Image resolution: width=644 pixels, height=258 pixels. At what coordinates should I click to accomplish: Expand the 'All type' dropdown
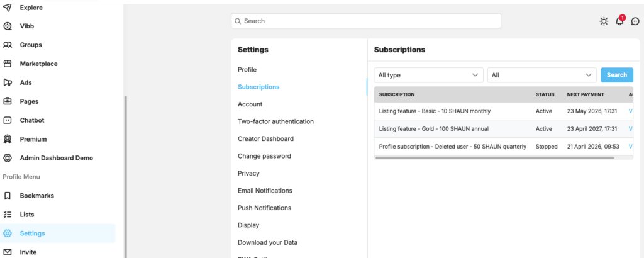[428, 75]
